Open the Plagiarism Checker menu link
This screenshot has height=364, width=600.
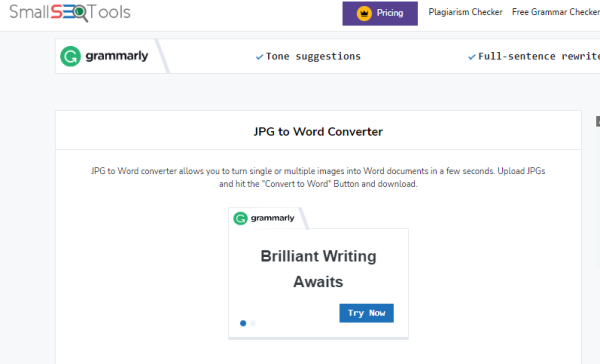tap(465, 12)
